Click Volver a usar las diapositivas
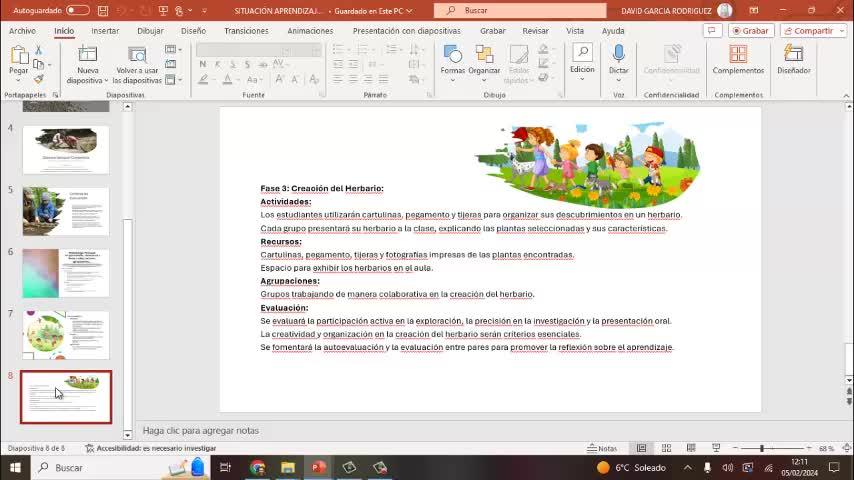854x480 pixels. 137,65
